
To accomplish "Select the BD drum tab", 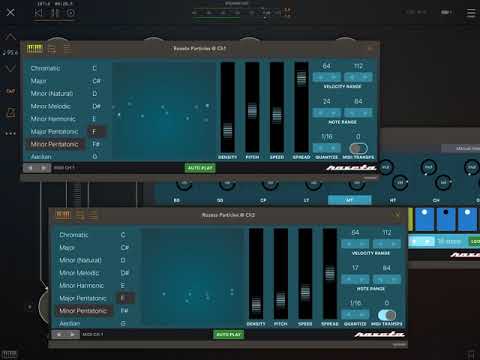I will click(177, 200).
